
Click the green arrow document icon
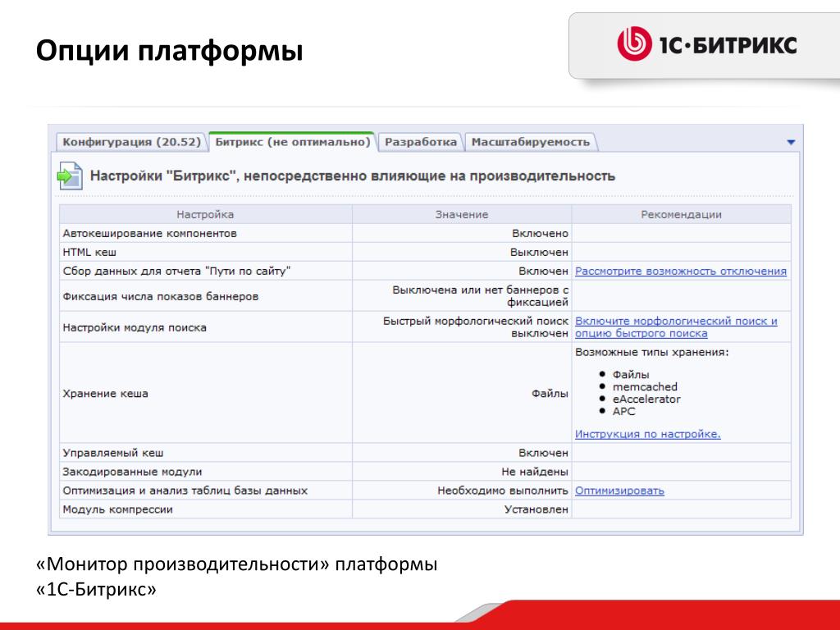click(x=71, y=176)
